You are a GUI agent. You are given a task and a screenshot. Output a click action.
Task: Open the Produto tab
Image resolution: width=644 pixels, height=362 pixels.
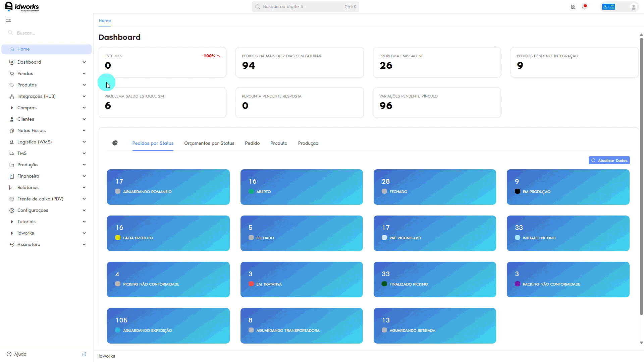[x=279, y=143]
